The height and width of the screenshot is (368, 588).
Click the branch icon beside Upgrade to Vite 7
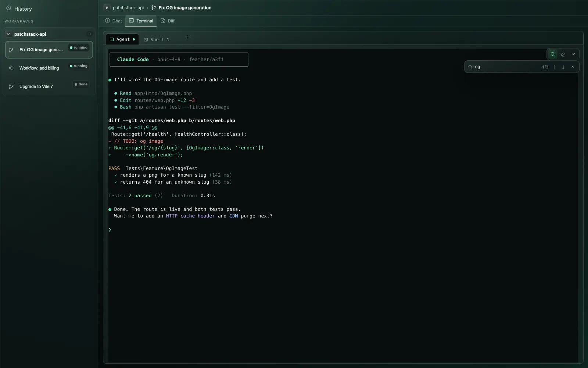(11, 86)
